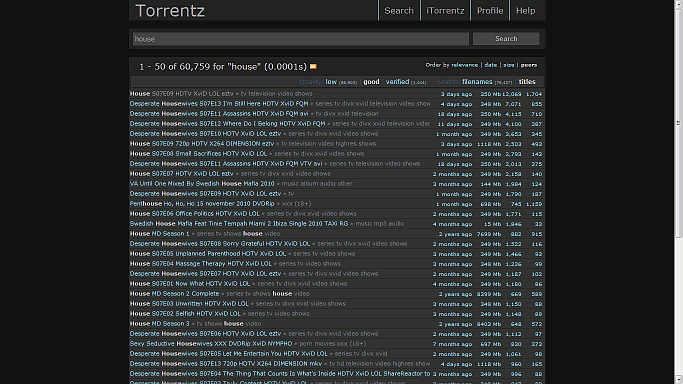This screenshot has width=683, height=384.
Task: Switch search mode to filenames
Action: [477, 81]
